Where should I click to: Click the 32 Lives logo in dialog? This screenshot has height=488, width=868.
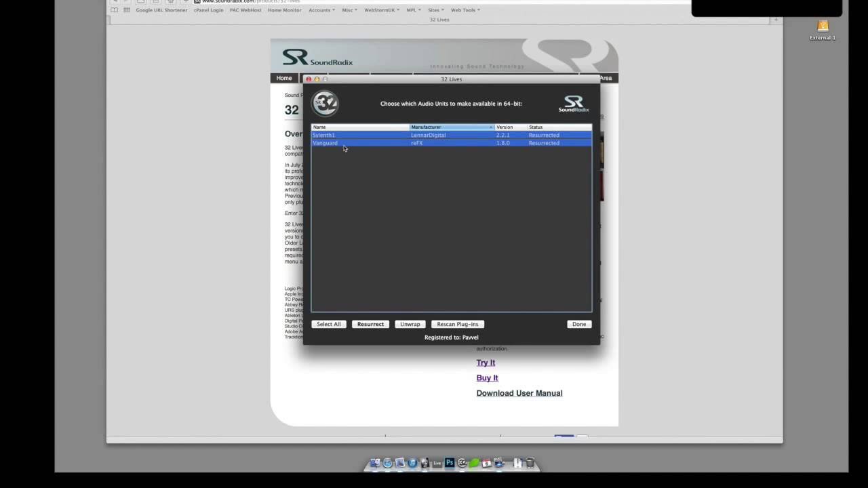click(325, 104)
